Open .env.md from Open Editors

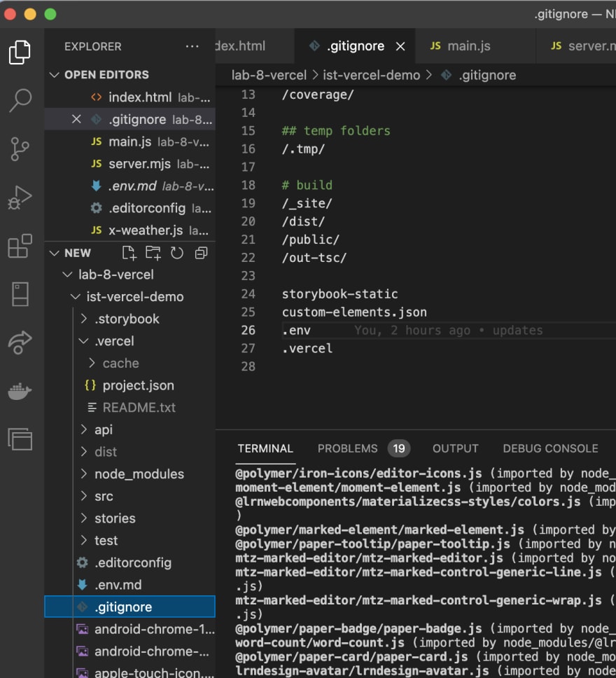point(129,186)
